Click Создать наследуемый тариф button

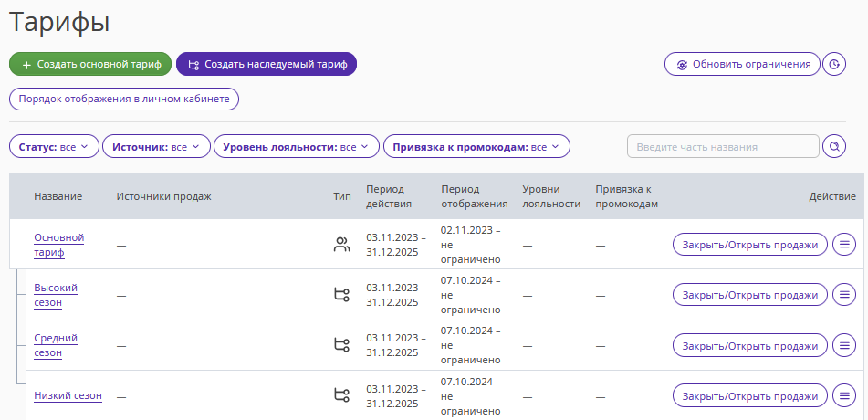coord(267,64)
